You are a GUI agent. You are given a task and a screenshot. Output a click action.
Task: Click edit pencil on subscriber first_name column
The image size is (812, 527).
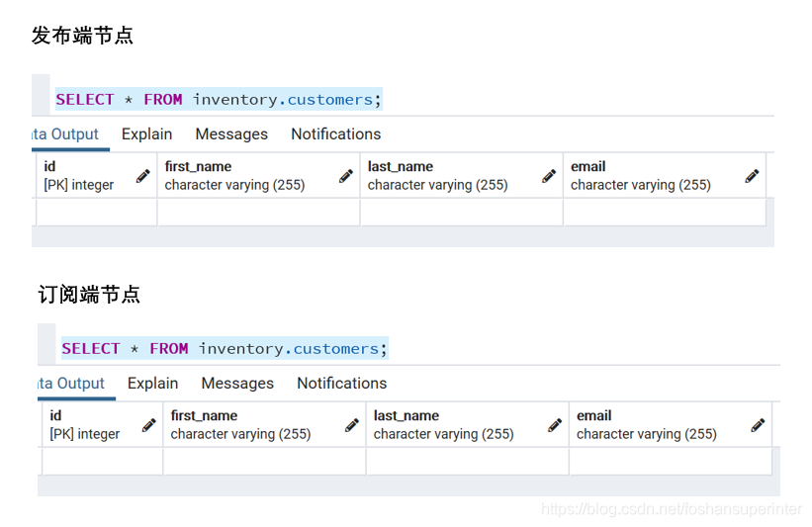click(352, 425)
